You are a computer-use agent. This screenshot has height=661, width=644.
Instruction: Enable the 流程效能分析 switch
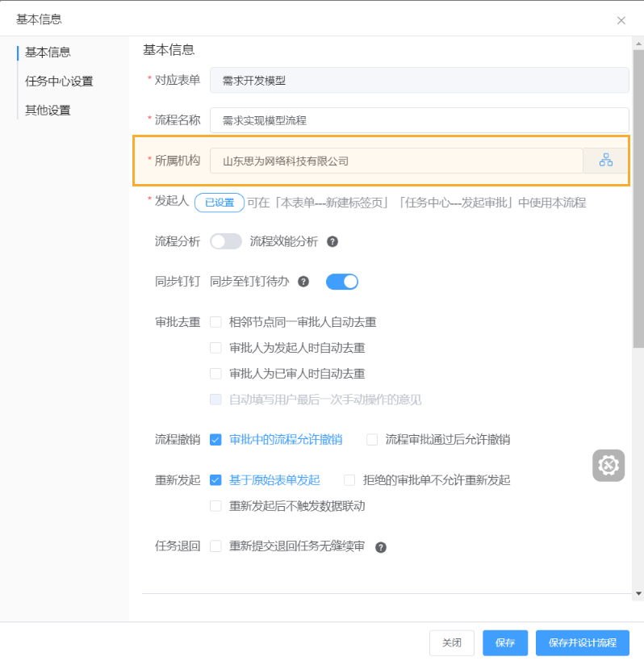tap(226, 241)
